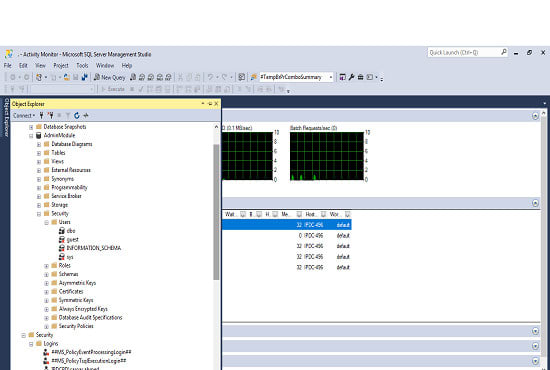Select the INFORMATION_SCHEMA user
The image size is (550, 370).
94,248
